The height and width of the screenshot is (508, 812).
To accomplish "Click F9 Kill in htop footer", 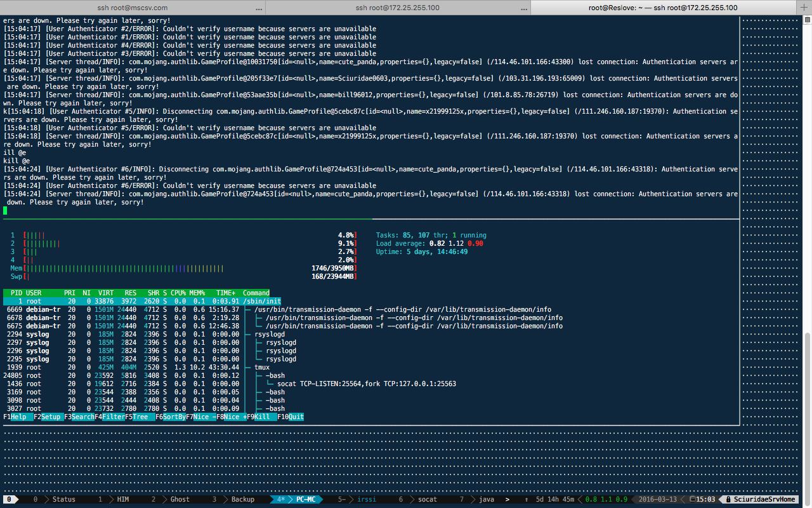I will (262, 417).
